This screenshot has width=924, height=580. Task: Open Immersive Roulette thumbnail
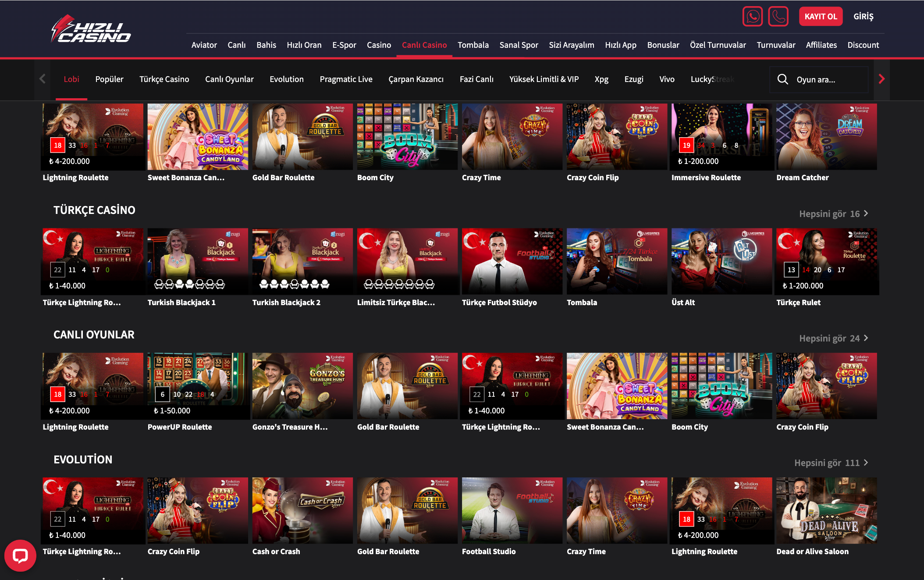click(x=721, y=137)
